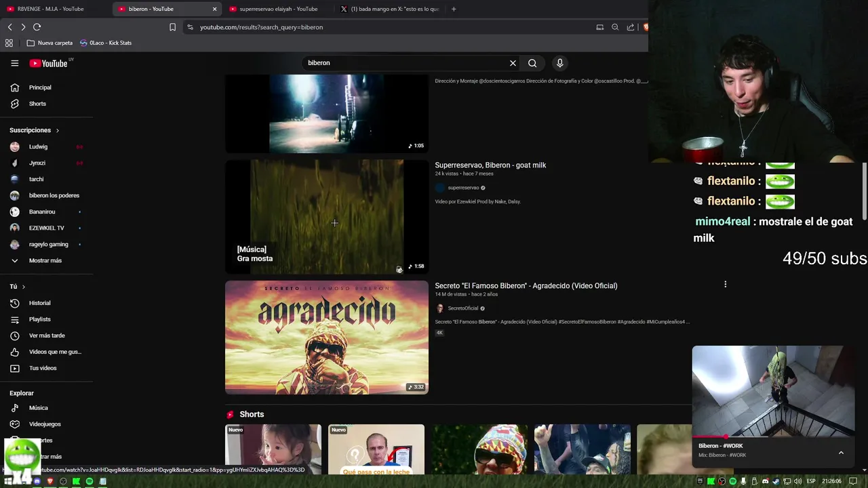Viewport: 868px width, 488px height.
Task: Seek the miniplayer red progress bar
Action: point(773,436)
